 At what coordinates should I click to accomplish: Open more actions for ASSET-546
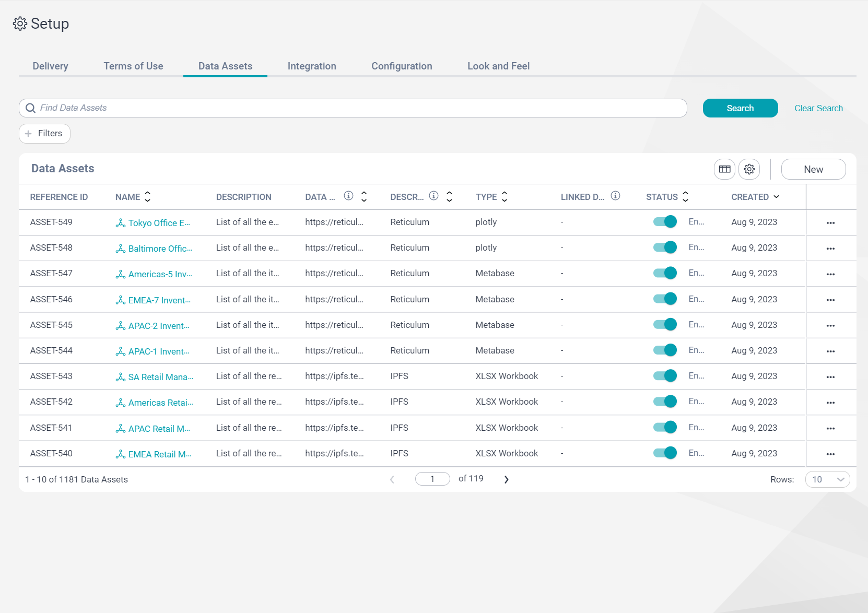(x=830, y=300)
